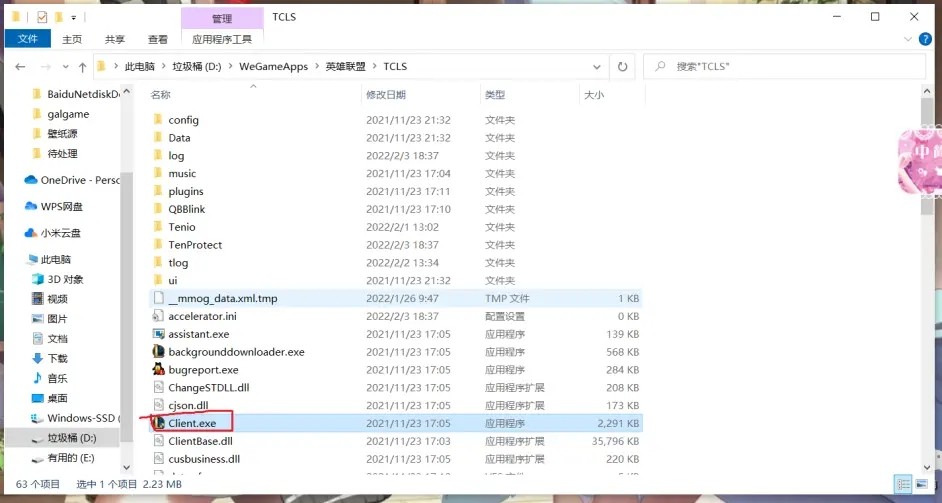Open galgame folder in navigation pane
The image size is (942, 503).
point(61,114)
